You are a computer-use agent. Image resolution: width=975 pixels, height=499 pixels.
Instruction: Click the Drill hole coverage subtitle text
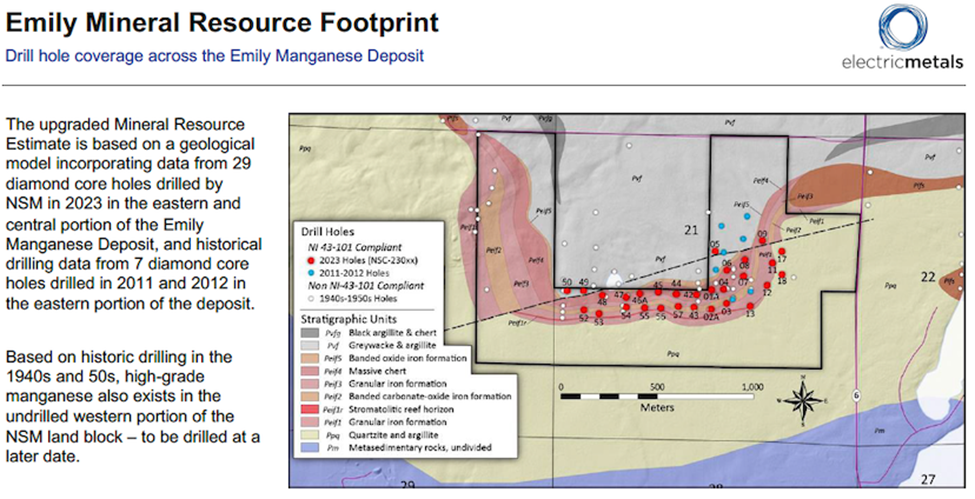[214, 55]
